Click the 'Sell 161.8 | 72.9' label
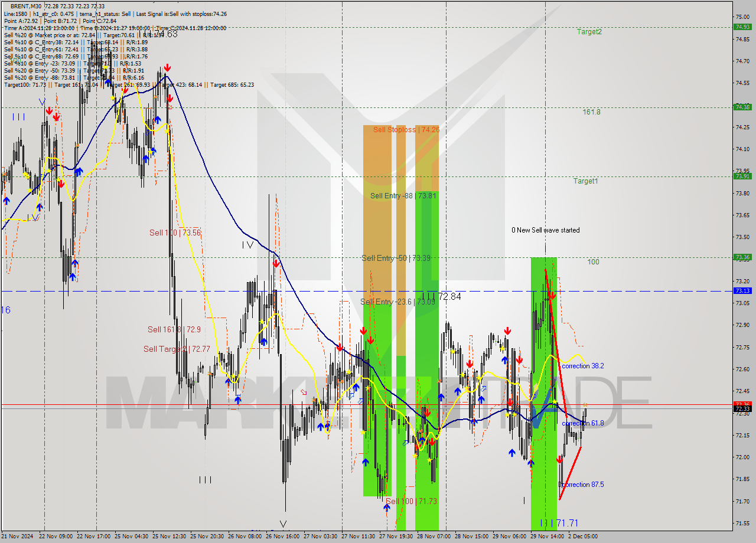The image size is (756, 543). 174,329
